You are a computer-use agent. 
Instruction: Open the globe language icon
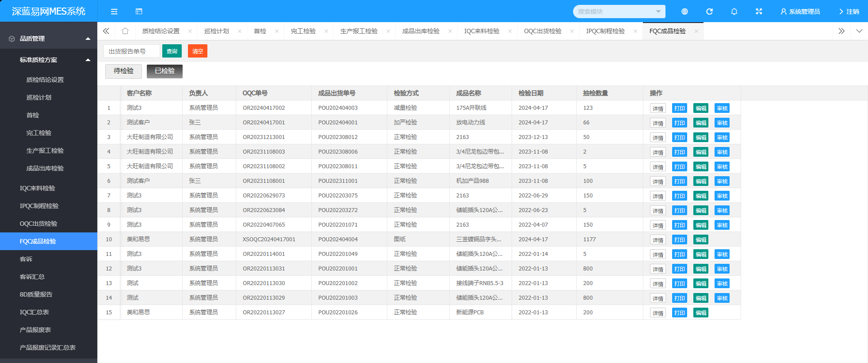[684, 12]
